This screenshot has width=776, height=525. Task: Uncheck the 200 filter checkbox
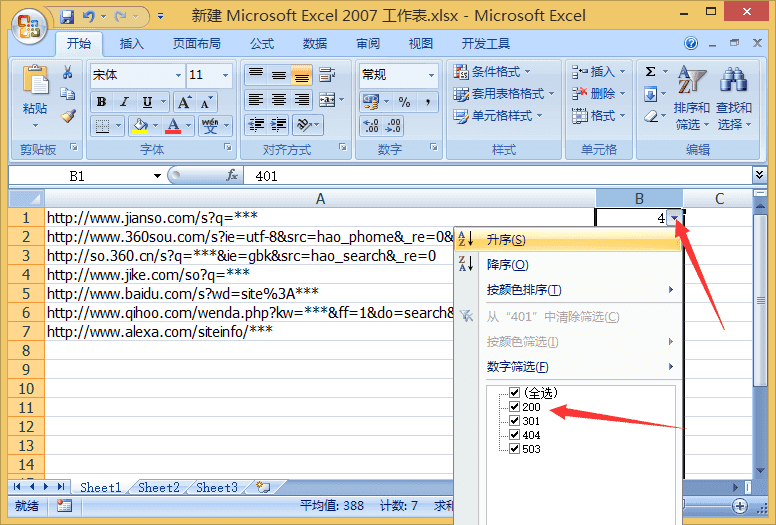(515, 407)
